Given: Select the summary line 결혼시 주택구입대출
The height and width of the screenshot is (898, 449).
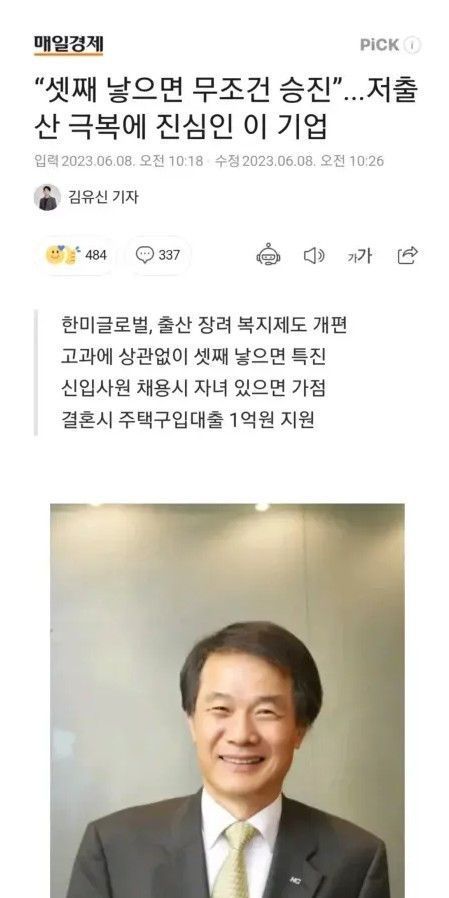Looking at the screenshot, I should point(187,420).
